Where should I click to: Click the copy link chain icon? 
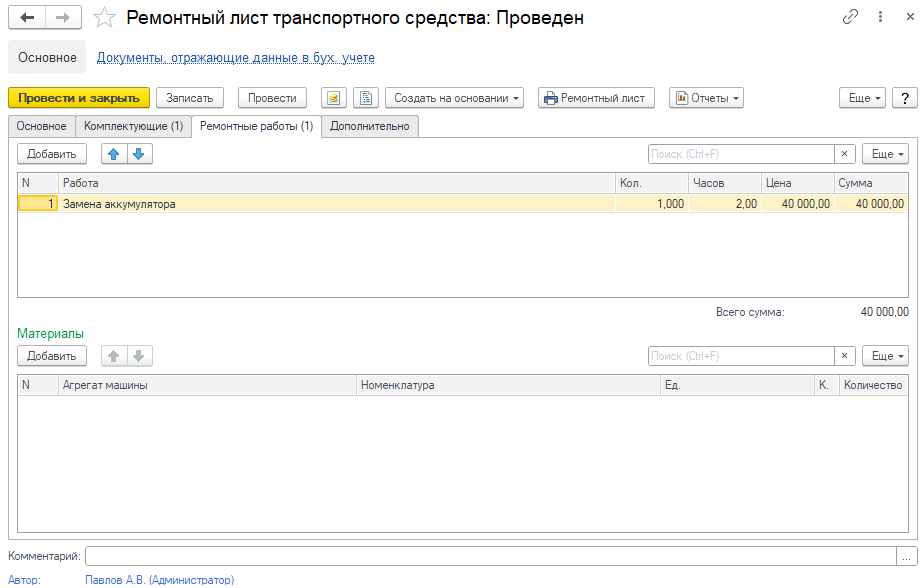(x=851, y=17)
